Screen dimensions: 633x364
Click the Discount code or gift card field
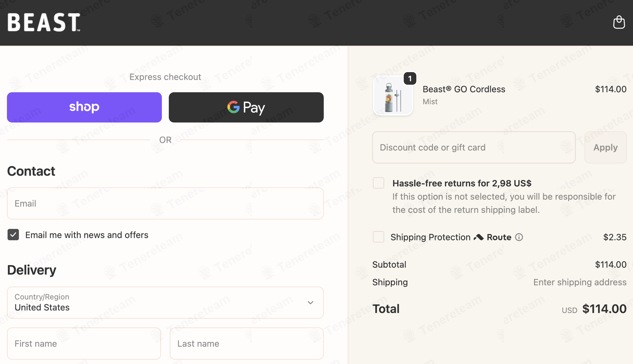click(x=474, y=147)
